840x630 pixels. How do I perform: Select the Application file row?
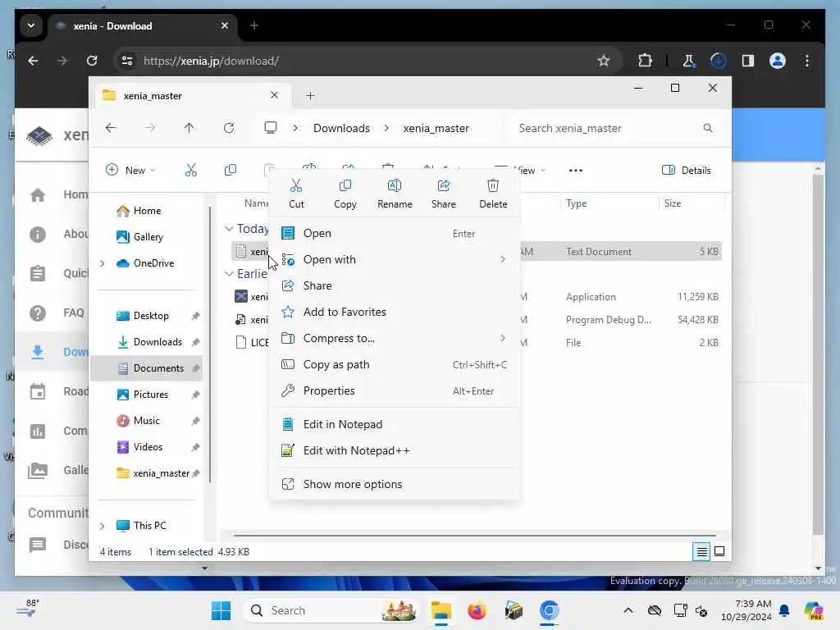point(622,297)
